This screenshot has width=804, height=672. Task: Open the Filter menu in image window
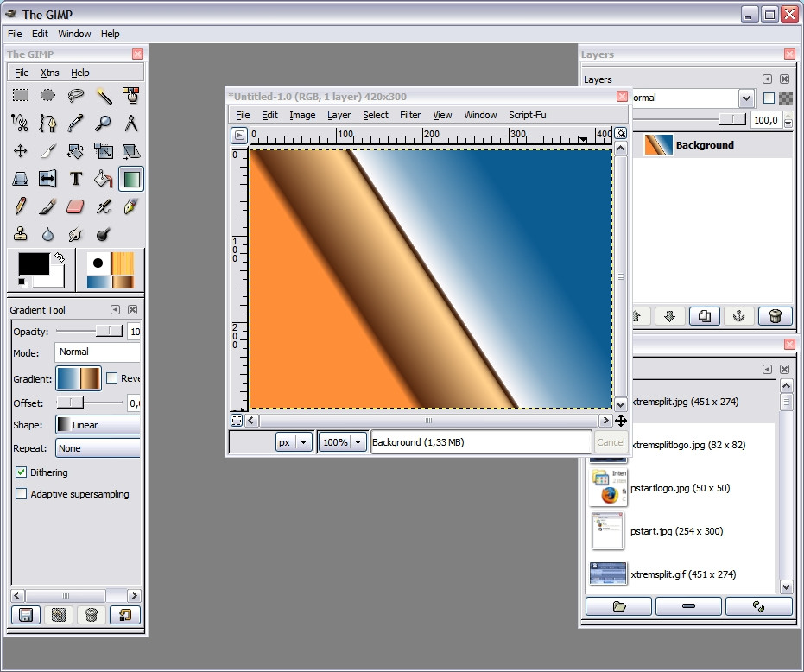coord(410,115)
